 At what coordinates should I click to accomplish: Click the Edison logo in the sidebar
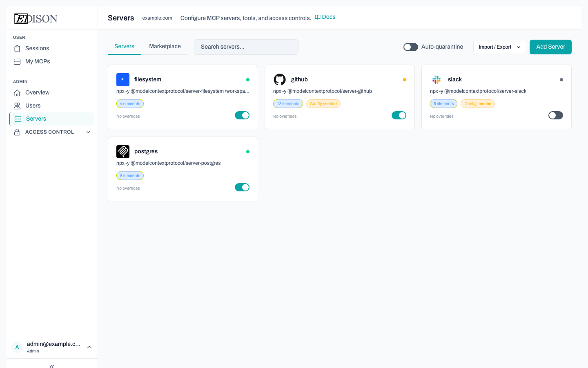(36, 18)
